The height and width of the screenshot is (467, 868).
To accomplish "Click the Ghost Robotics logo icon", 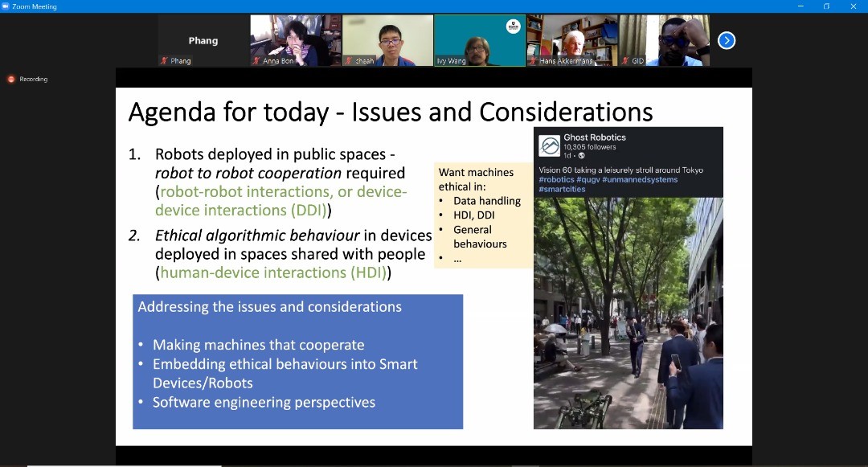I will (551, 145).
